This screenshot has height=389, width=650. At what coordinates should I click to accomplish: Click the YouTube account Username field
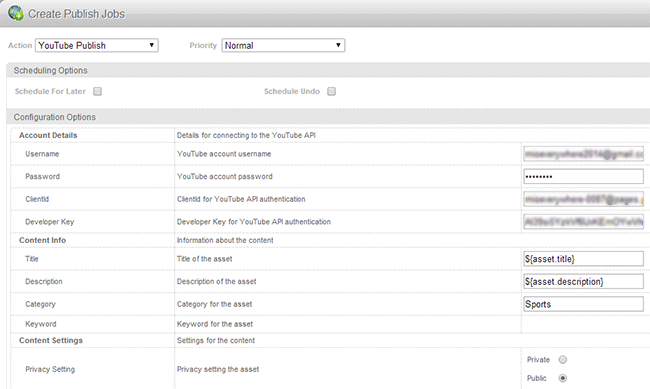point(584,154)
